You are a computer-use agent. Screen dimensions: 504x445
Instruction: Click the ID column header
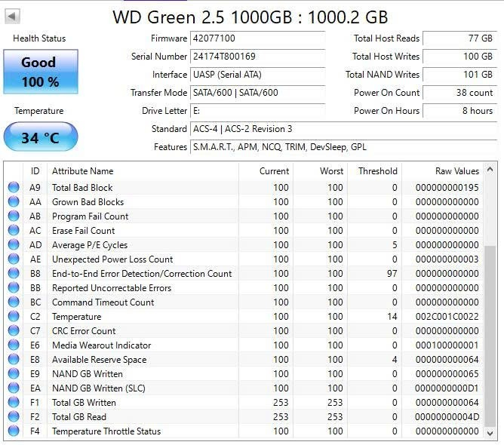[x=35, y=171]
